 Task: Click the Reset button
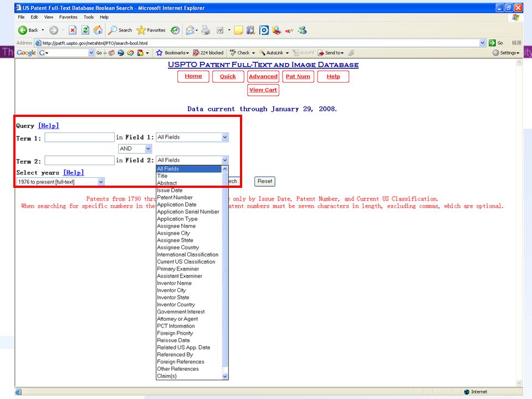tap(265, 181)
